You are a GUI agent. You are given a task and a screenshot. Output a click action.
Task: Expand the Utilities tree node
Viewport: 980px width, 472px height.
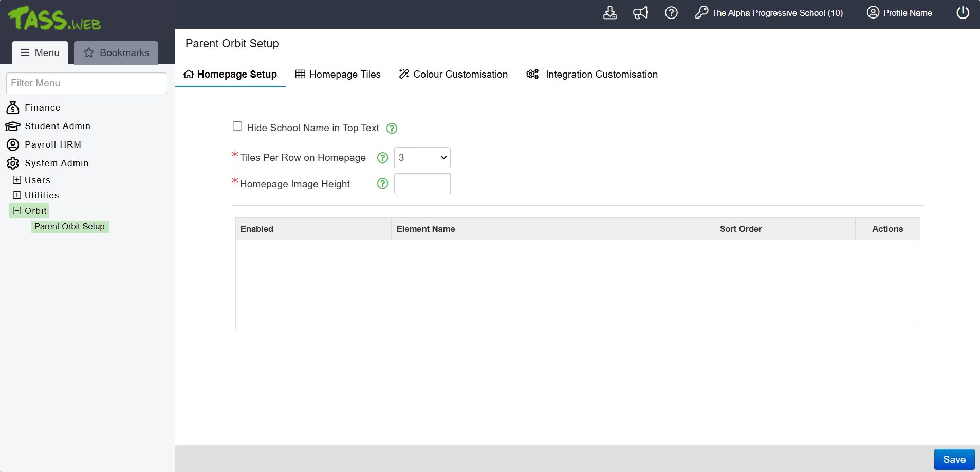coord(17,195)
